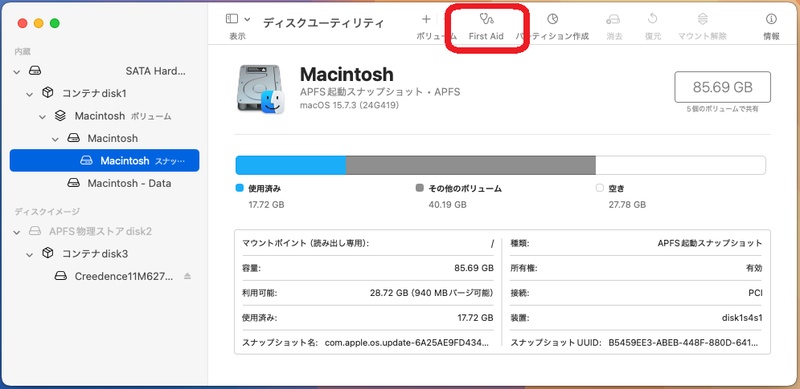Click the 使用済み blue legend swatch
The width and height of the screenshot is (800, 389).
coord(240,188)
